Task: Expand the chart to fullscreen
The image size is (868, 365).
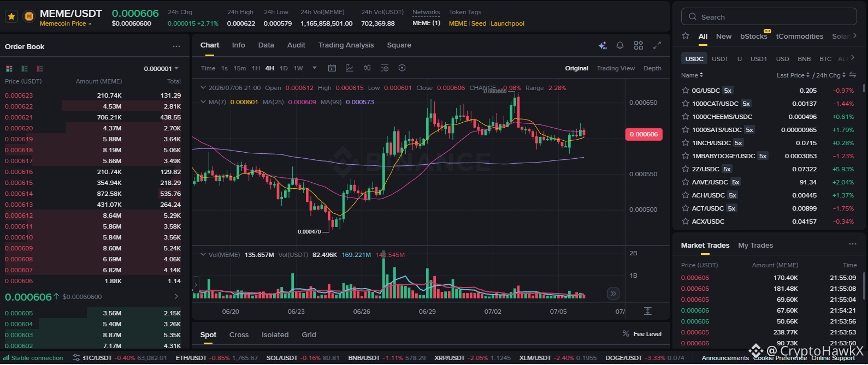Action: pos(657,45)
